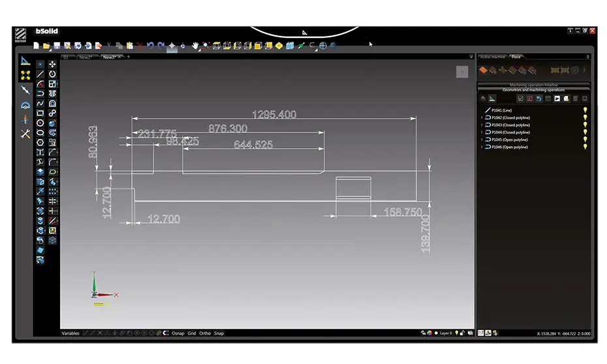Toggle visibility bulb for P1046 (Open polyline)
The width and height of the screenshot is (607, 364).
point(585,147)
